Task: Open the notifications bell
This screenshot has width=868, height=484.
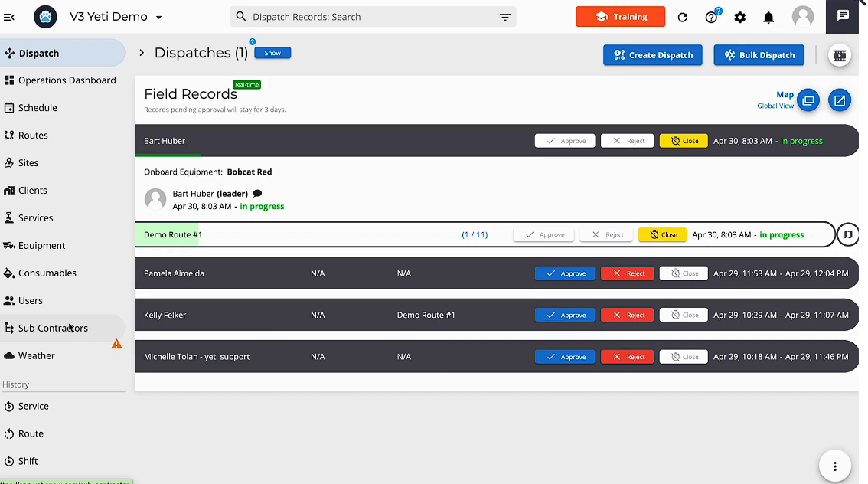Action: click(x=768, y=17)
